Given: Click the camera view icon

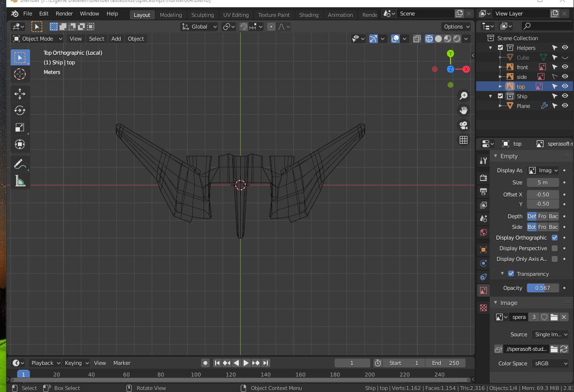Looking at the screenshot, I should pos(464,125).
